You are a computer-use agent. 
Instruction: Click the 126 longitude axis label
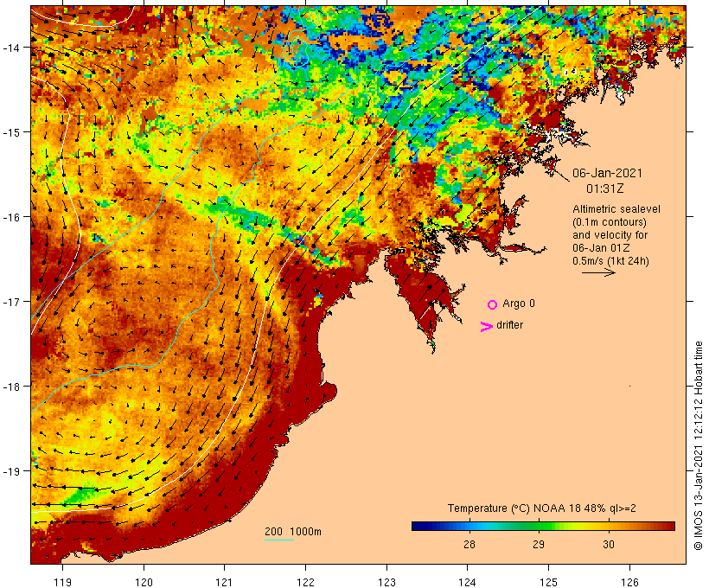coord(629,582)
